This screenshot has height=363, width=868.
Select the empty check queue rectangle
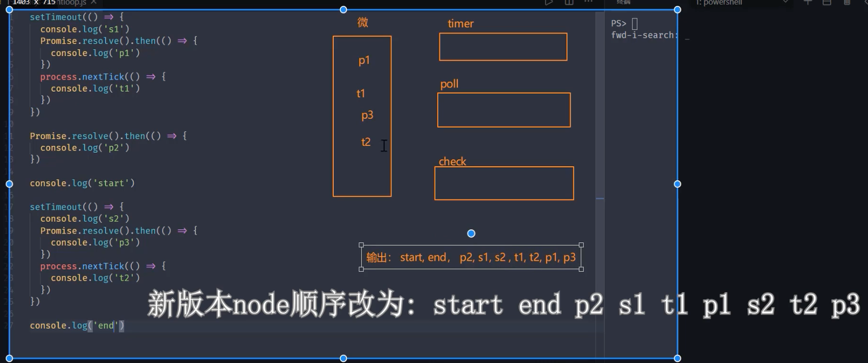click(x=504, y=184)
